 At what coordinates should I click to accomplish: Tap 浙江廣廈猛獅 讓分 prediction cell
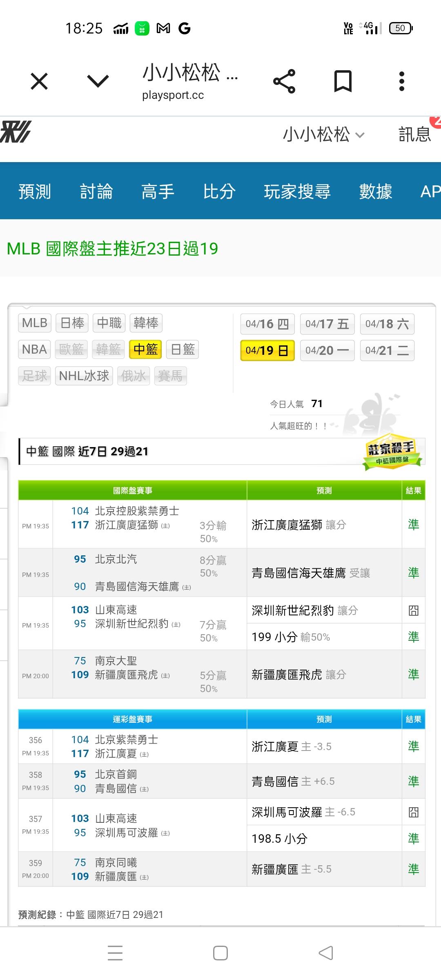pos(324,525)
